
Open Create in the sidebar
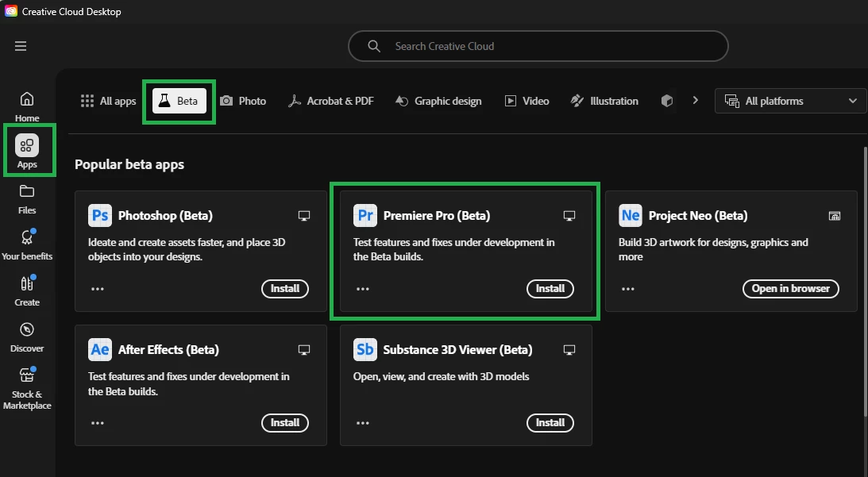(26, 291)
